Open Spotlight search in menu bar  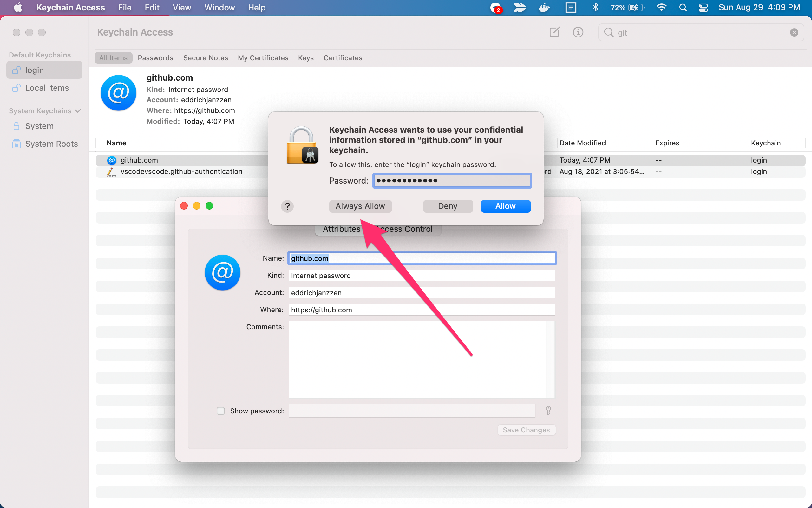click(683, 7)
